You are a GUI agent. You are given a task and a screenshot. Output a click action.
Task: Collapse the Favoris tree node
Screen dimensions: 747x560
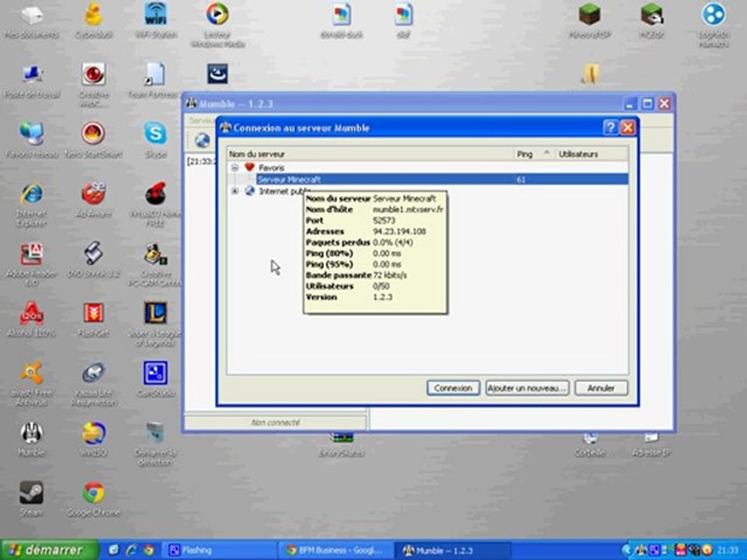pyautogui.click(x=234, y=167)
